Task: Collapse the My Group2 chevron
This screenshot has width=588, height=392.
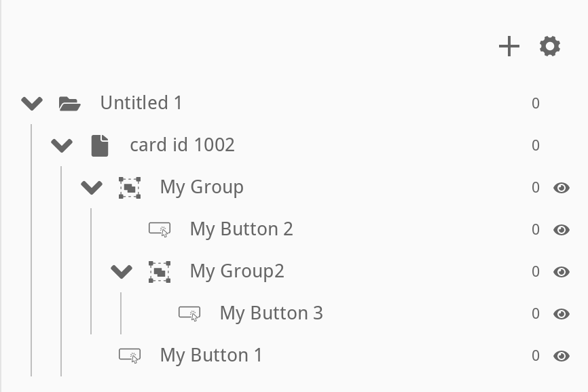Action: tap(122, 272)
